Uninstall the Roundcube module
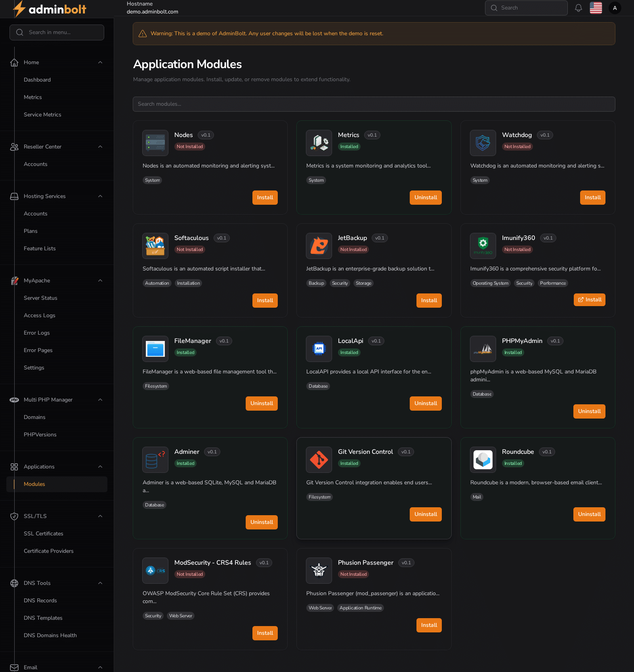634x672 pixels. (589, 514)
